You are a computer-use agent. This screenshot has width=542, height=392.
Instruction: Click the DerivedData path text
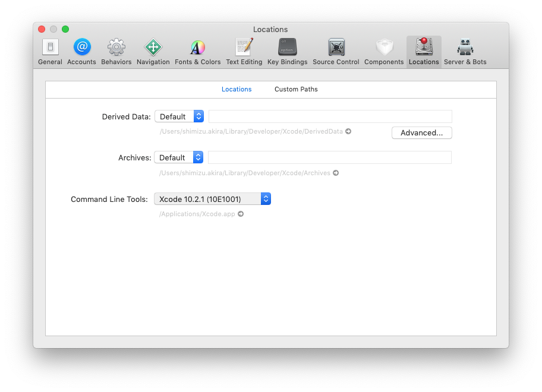(x=251, y=131)
